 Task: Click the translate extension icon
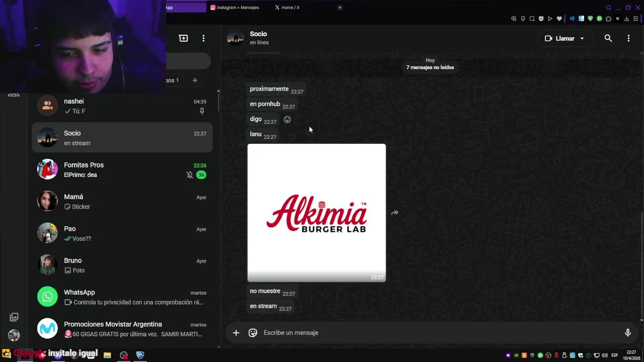coord(581,19)
